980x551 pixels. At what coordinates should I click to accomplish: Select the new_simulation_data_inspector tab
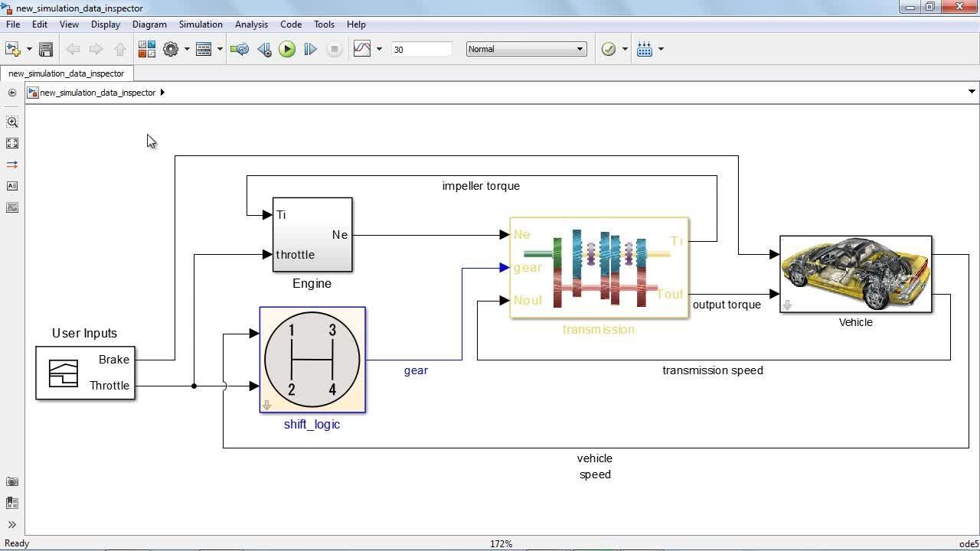[67, 73]
